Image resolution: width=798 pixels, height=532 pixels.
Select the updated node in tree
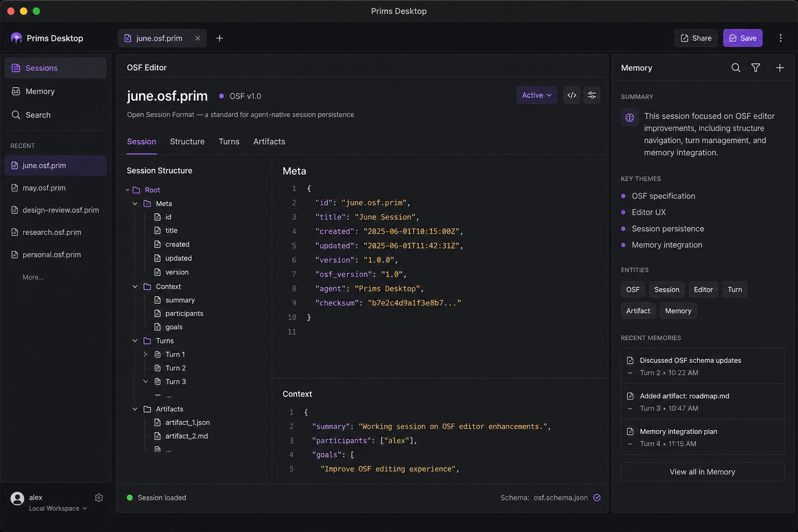click(x=173, y=258)
